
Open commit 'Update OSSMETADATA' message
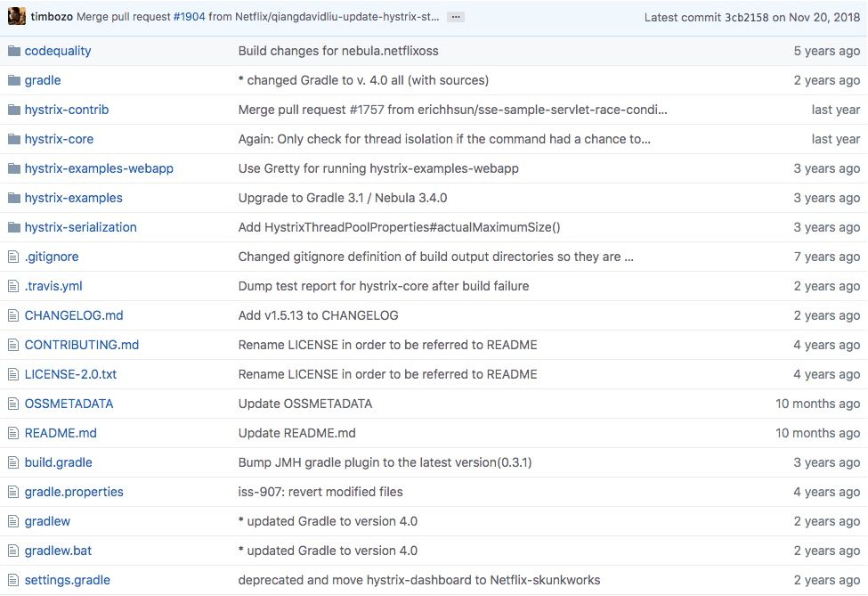point(305,404)
